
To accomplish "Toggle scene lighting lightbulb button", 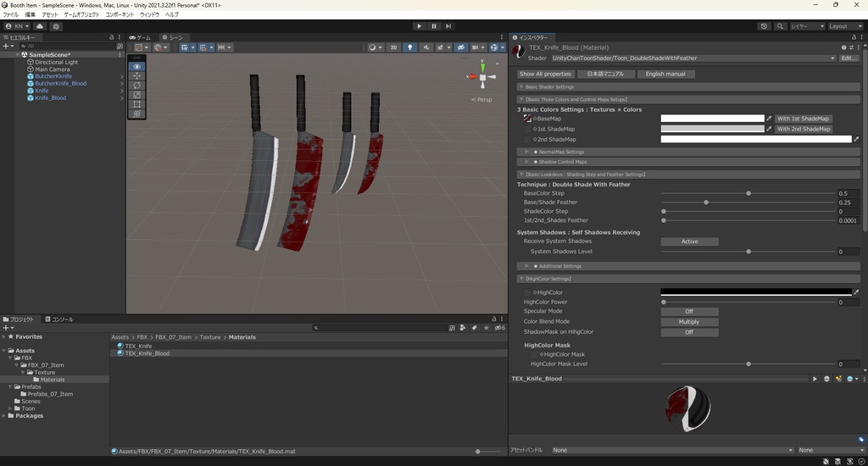I will pos(409,47).
